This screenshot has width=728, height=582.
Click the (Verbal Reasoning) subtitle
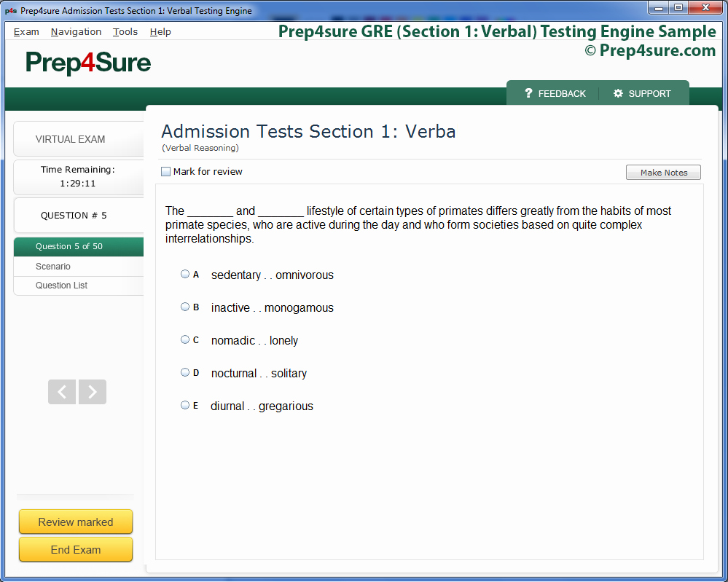[200, 148]
